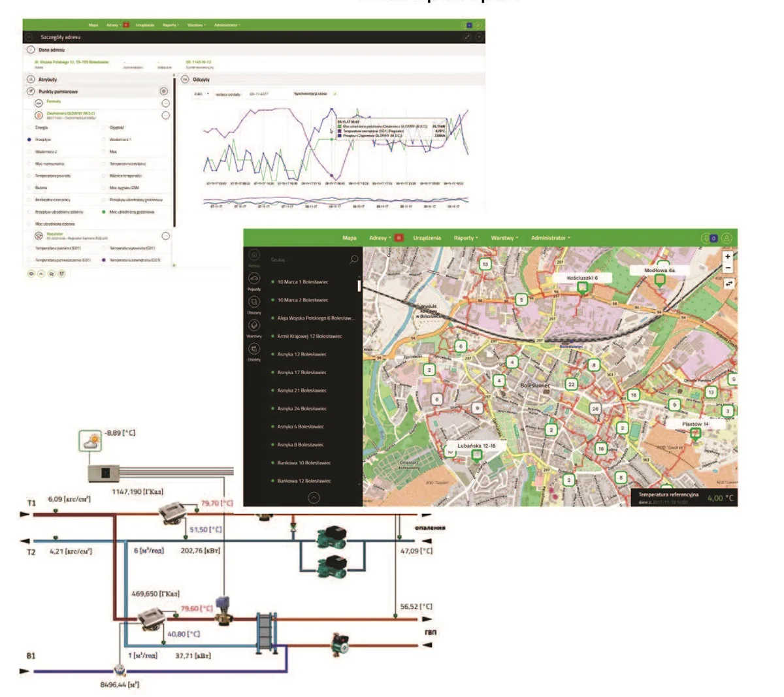Toggle the Synchronizacja czasu checkbox
This screenshot has height=697, width=784.
pos(335,94)
